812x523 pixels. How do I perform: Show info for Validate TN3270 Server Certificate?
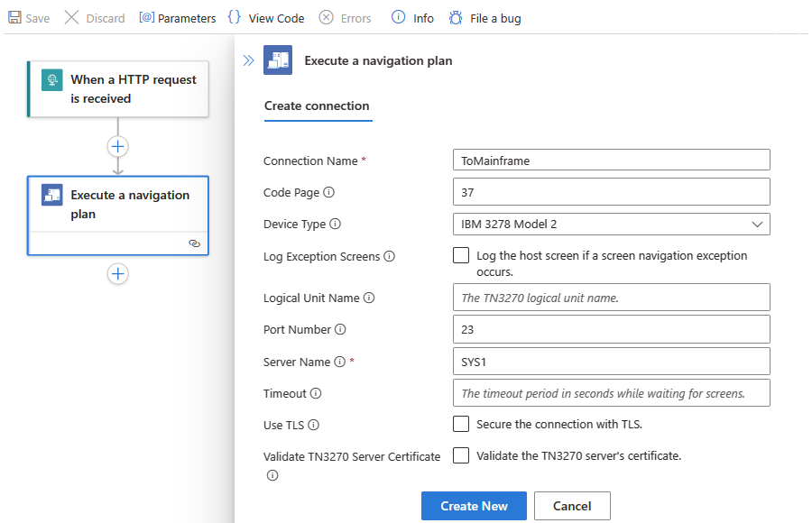click(x=272, y=475)
